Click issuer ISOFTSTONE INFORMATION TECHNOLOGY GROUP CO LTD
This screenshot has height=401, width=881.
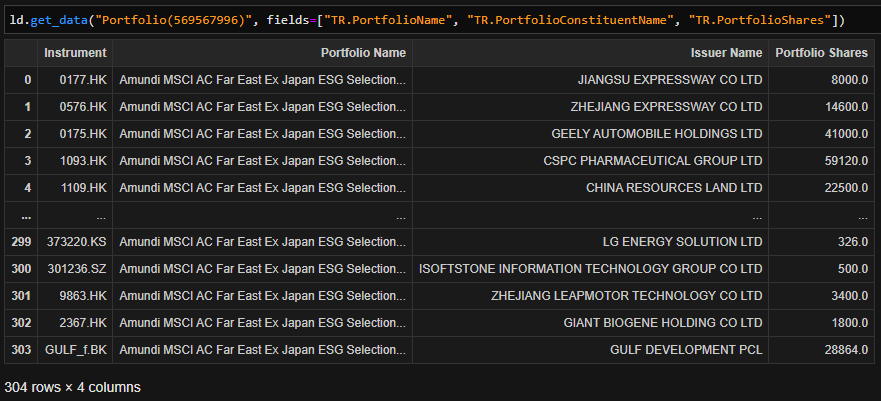[591, 268]
